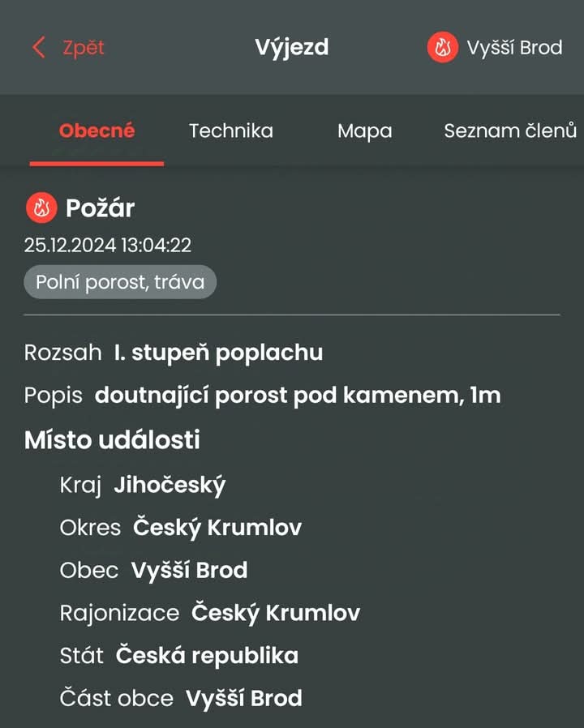Screen dimensions: 584x728
Task: Click the Místo události section heading
Action: [x=112, y=439]
